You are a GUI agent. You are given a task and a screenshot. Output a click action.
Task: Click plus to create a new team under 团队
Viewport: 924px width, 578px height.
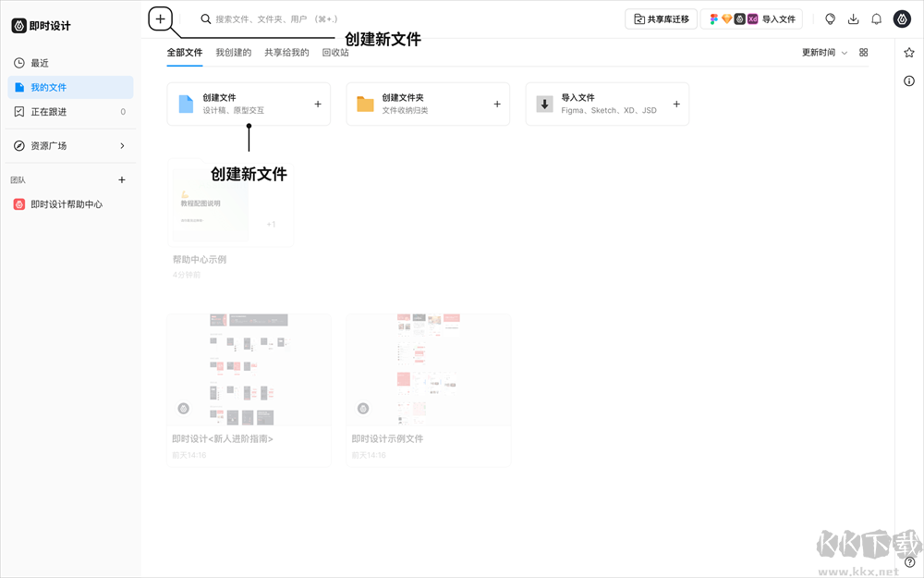pos(121,179)
